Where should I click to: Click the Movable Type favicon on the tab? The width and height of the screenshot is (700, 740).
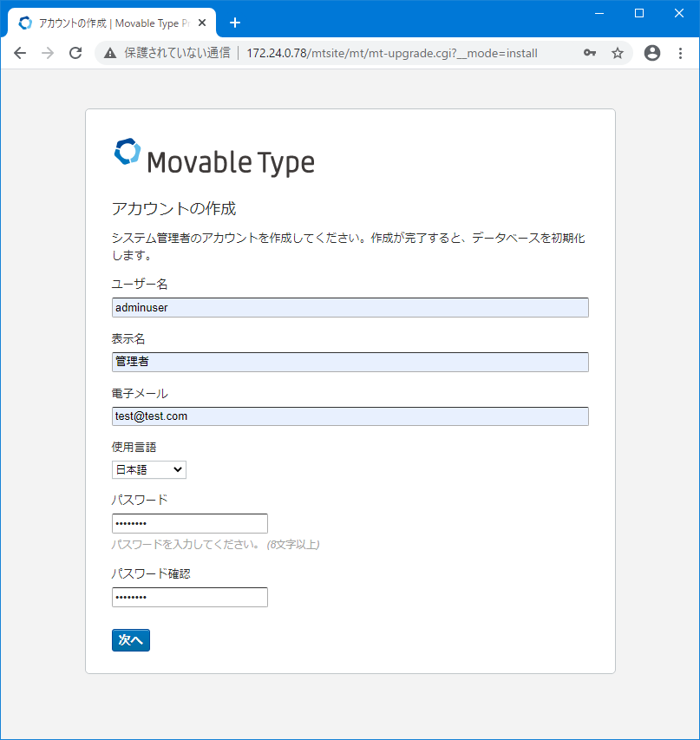point(25,23)
